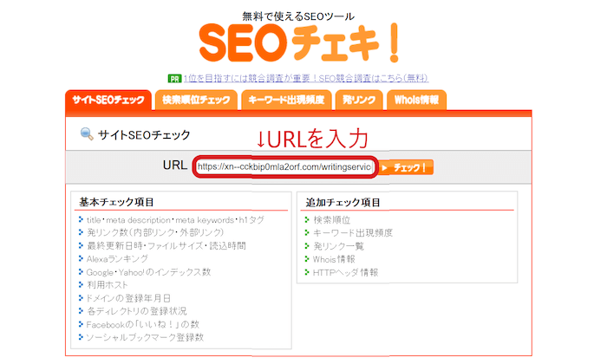
Task: Select the サイトSEOチェック tab
Action: 108,101
